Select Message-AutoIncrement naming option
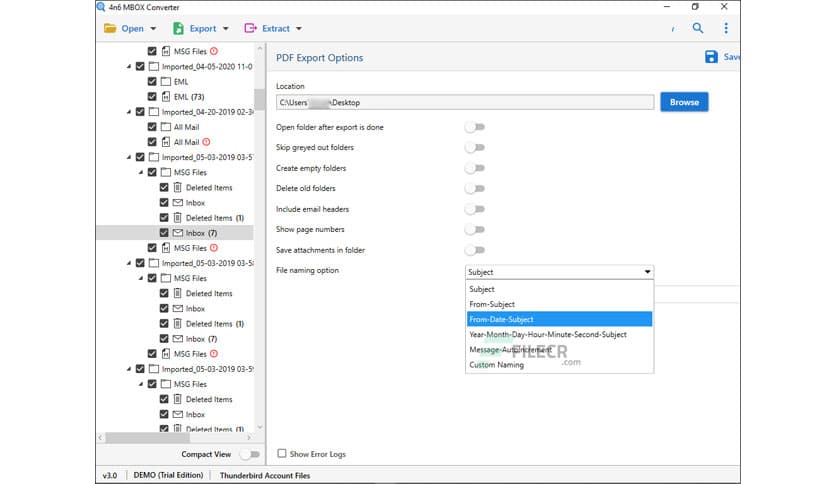This screenshot has width=836, height=484. (x=559, y=350)
